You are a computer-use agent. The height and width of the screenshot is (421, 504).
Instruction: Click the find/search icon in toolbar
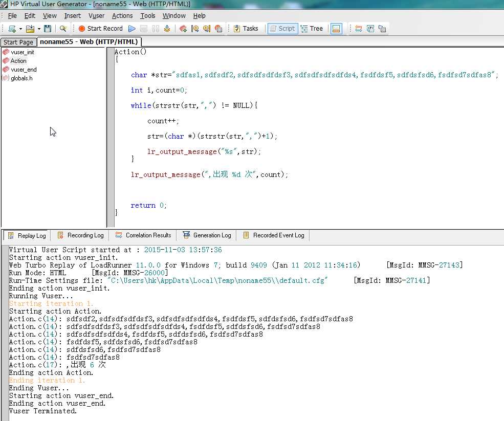pyautogui.click(x=63, y=29)
